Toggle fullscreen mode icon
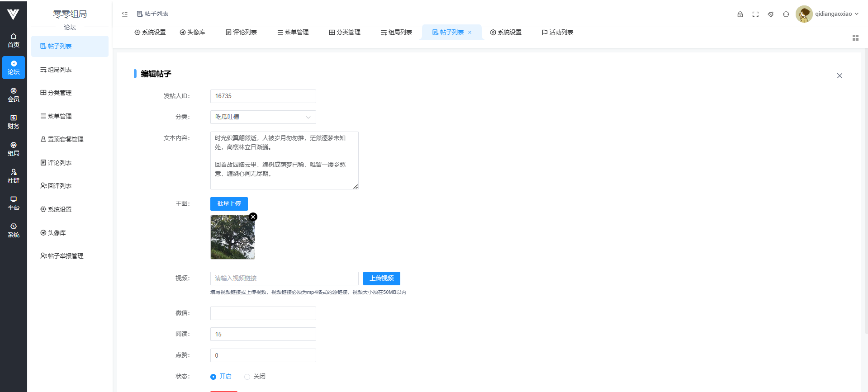 click(x=755, y=14)
